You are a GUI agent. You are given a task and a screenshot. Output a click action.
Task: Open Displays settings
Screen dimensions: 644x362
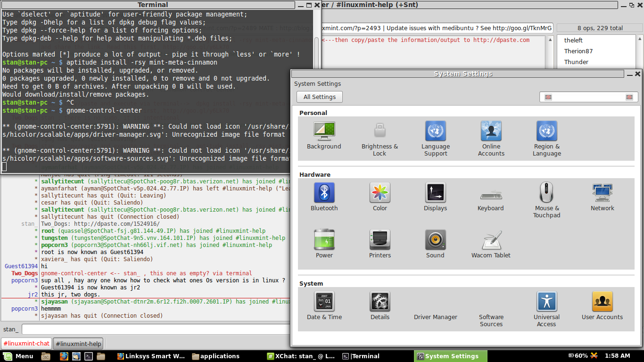tap(435, 197)
